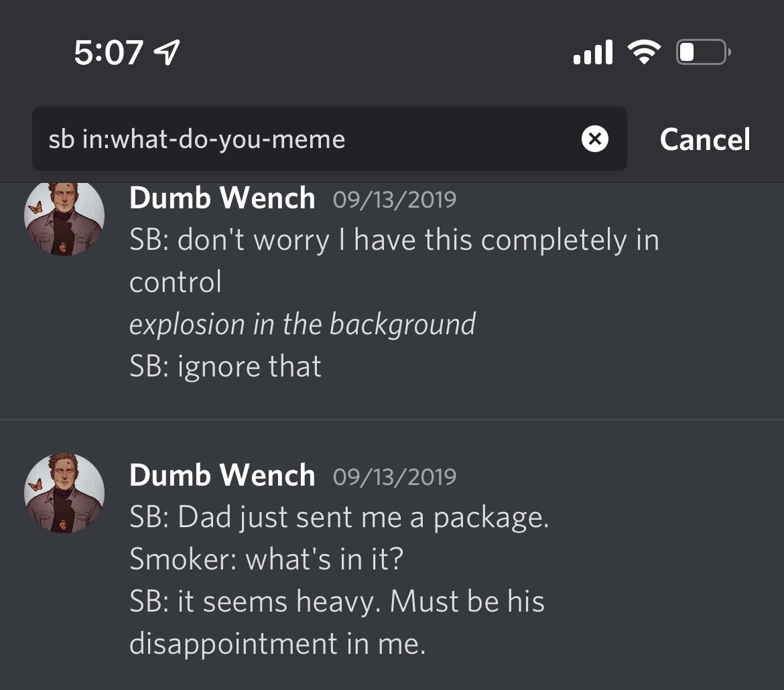The image size is (784, 690).
Task: Tap the Dumb Wench username on the second result
Action: point(222,476)
